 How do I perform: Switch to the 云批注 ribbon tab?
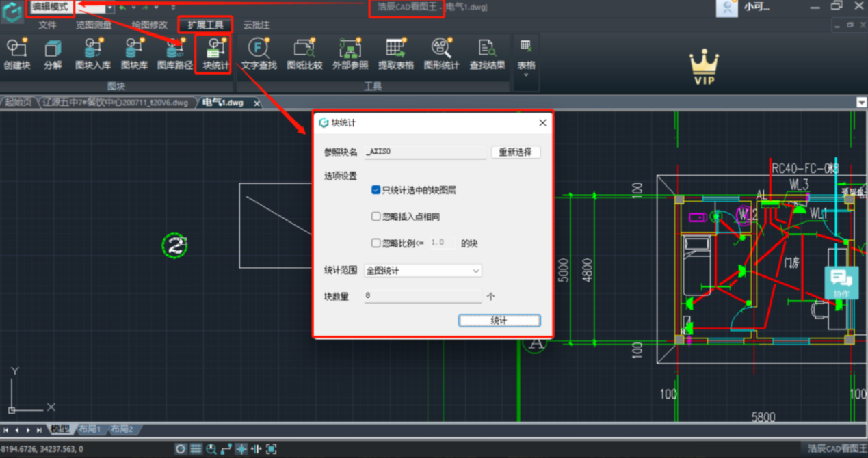pos(257,25)
